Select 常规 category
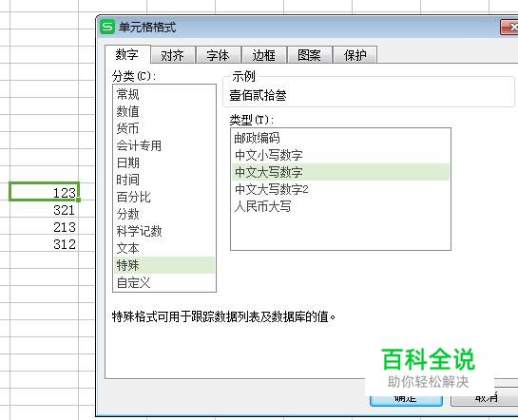Image resolution: width=518 pixels, height=420 pixels. (164, 94)
